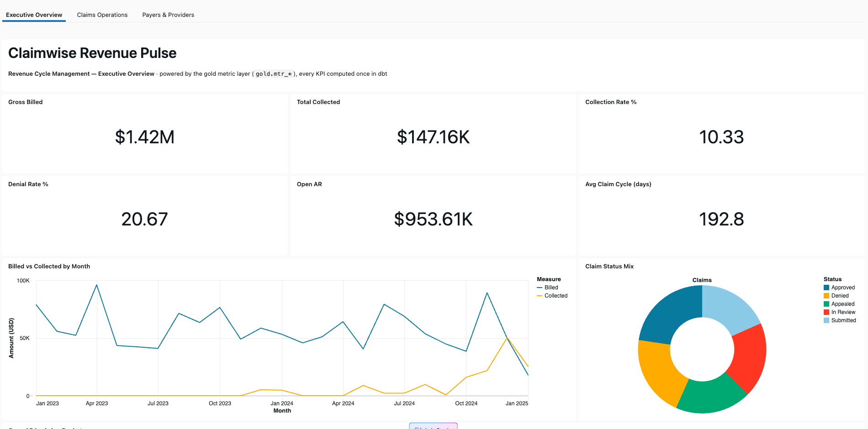Click the Total Collected value $147.16K
The height and width of the screenshot is (429, 868).
(x=433, y=137)
